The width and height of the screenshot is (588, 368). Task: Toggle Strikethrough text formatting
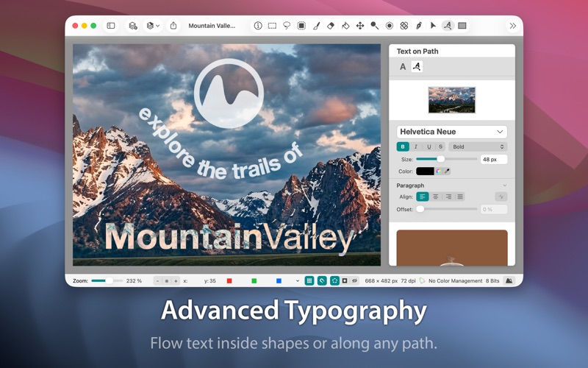click(440, 146)
